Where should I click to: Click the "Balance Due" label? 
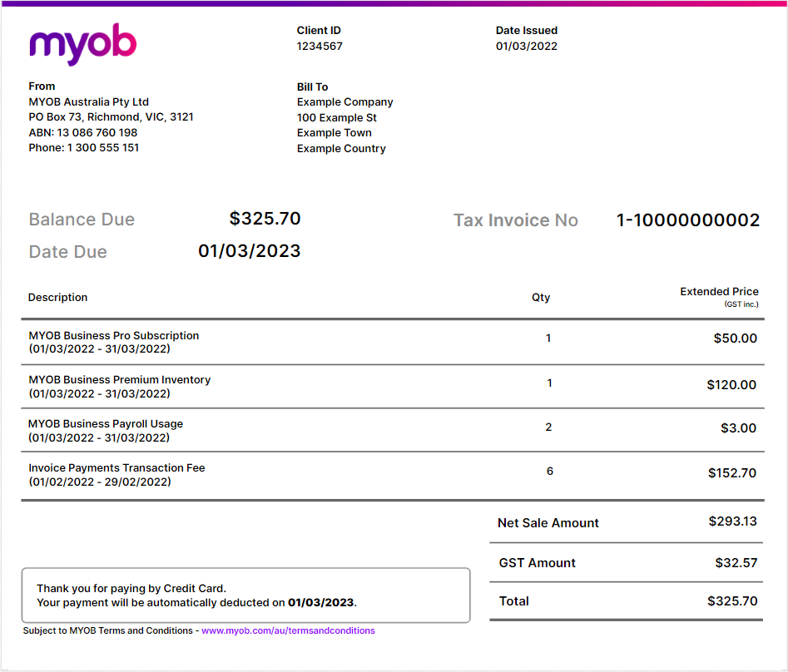82,220
